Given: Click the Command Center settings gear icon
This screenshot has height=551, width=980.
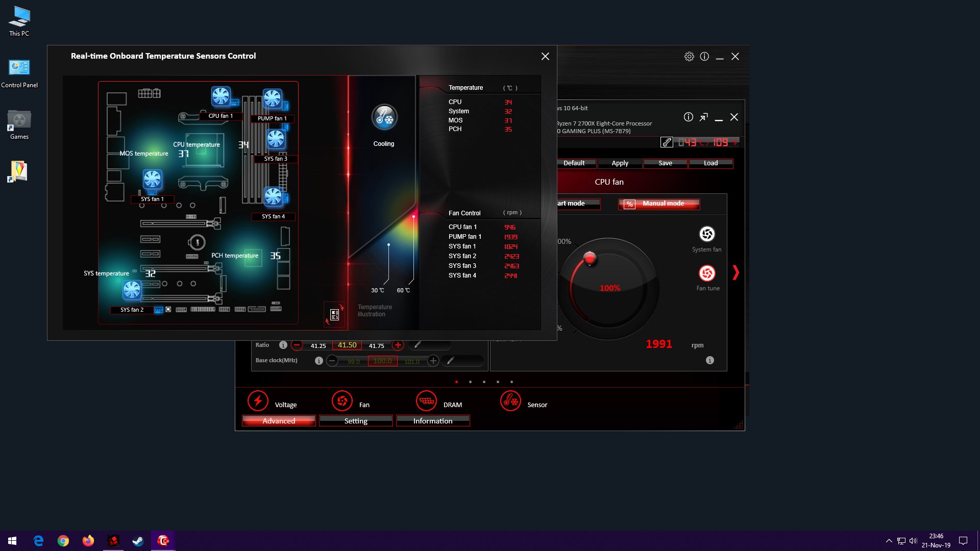Looking at the screenshot, I should coord(689,57).
